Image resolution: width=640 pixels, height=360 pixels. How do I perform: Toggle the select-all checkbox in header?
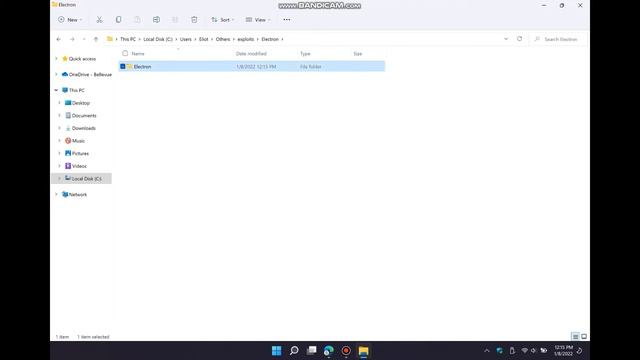click(125, 53)
